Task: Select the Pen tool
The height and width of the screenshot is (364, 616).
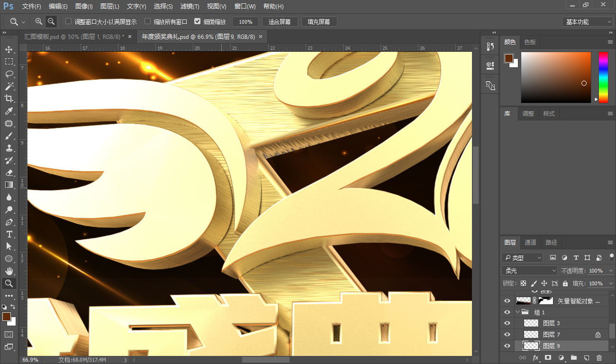Action: tap(9, 222)
